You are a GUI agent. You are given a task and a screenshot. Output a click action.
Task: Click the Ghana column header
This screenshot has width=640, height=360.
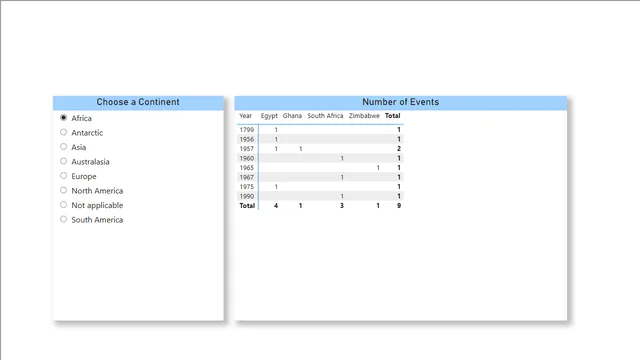(292, 116)
